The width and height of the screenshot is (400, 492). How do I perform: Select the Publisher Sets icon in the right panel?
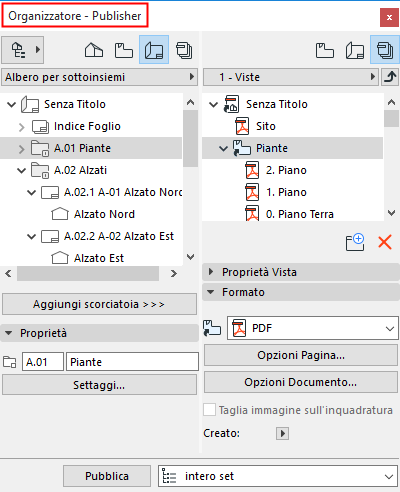[385, 50]
